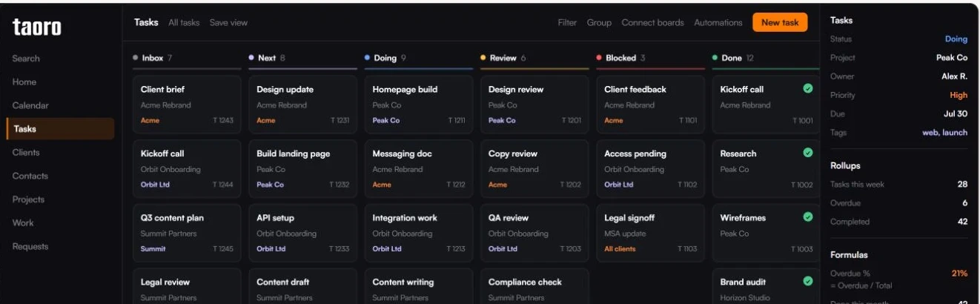Click the Overdue % value 21%
Viewport: 980px width, 304px height.
pyautogui.click(x=960, y=274)
